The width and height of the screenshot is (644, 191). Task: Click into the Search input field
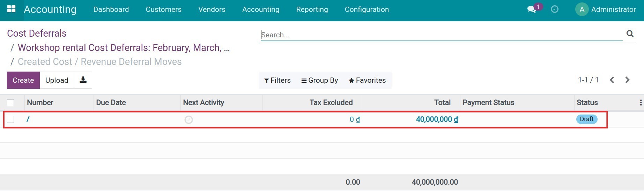click(x=441, y=35)
